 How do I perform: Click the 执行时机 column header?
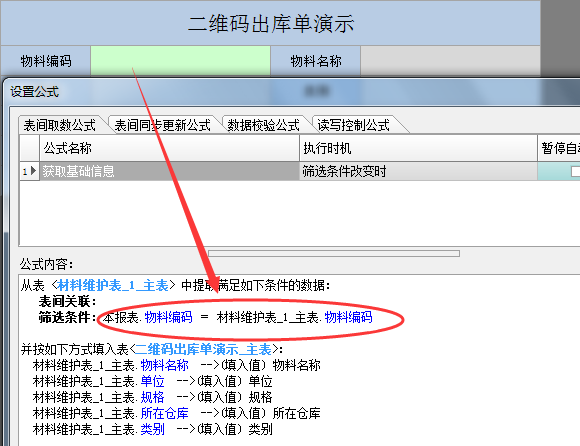tap(418, 148)
